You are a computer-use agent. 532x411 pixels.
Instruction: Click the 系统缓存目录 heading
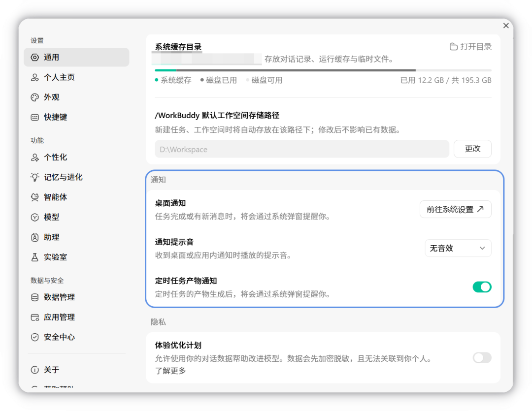[178, 47]
